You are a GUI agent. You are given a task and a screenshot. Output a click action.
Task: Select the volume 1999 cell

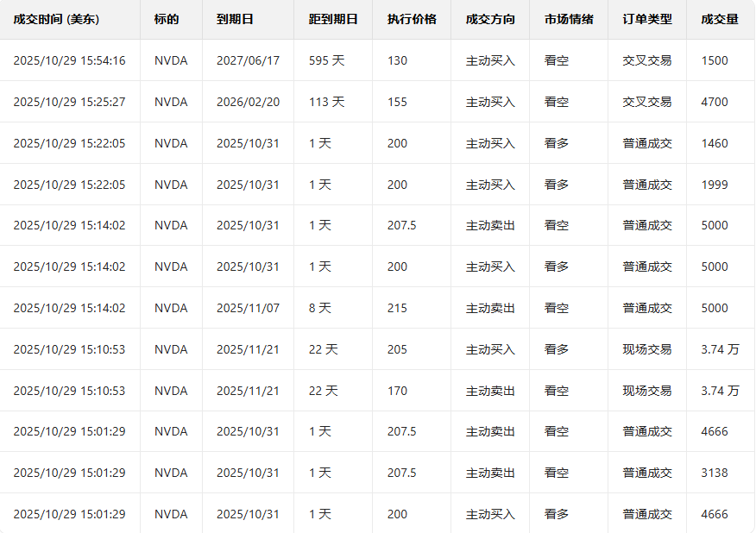[715, 185]
